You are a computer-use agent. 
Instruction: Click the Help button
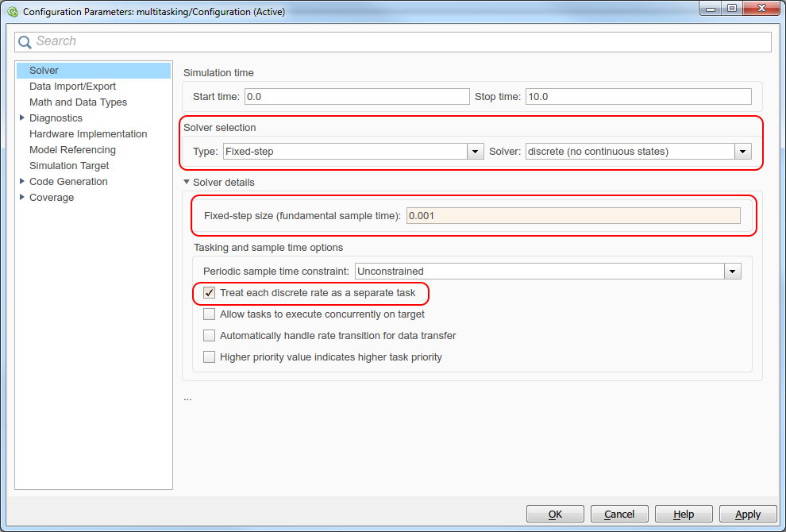coord(684,514)
